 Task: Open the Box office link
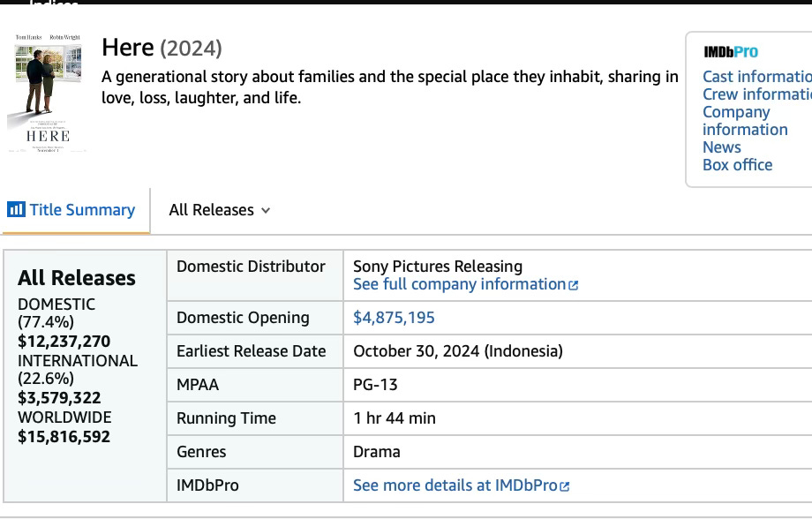pos(738,165)
